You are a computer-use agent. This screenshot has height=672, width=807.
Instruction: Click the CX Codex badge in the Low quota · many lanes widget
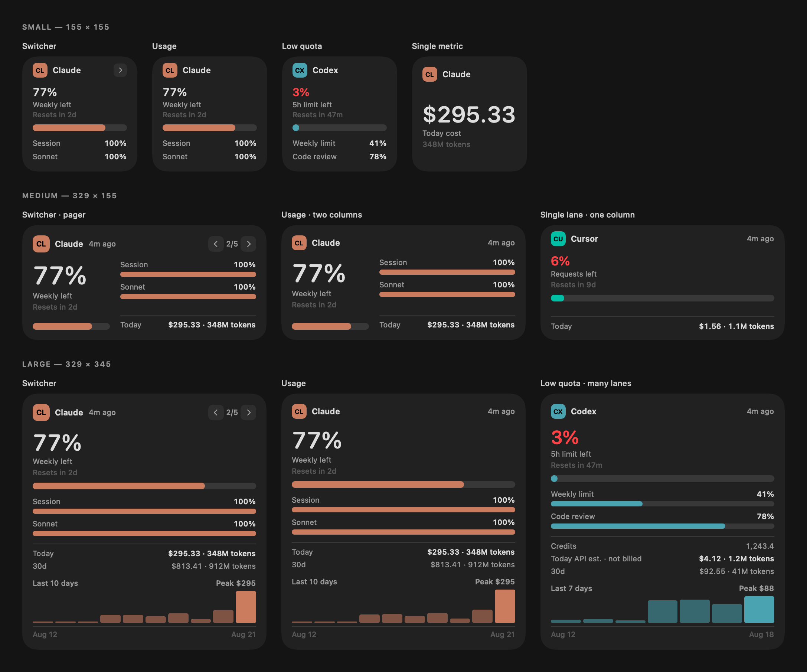pyautogui.click(x=558, y=411)
